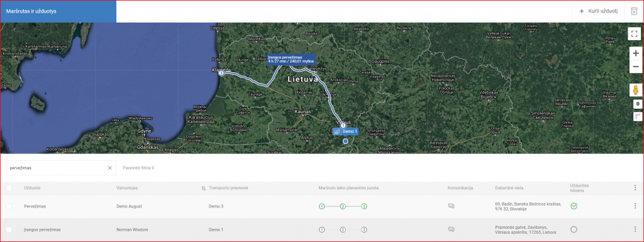Open three-dot menu for Demo August row
The width and height of the screenshot is (644, 242).
click(x=635, y=206)
